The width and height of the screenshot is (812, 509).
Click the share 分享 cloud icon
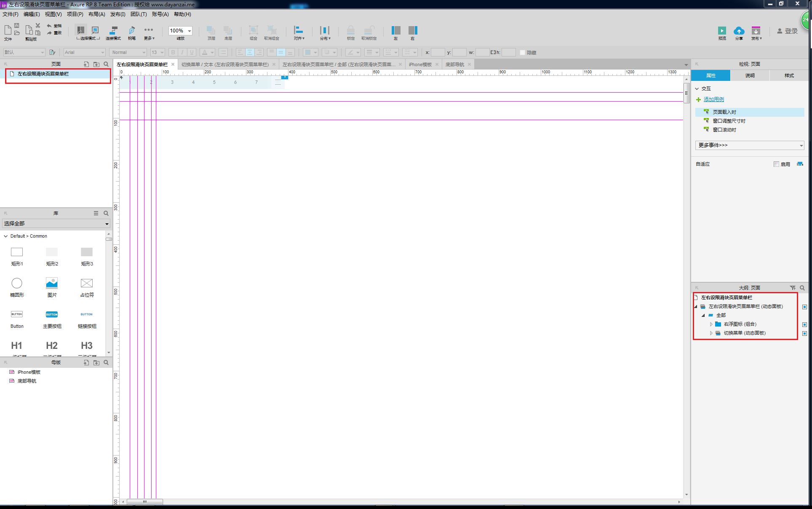click(739, 31)
